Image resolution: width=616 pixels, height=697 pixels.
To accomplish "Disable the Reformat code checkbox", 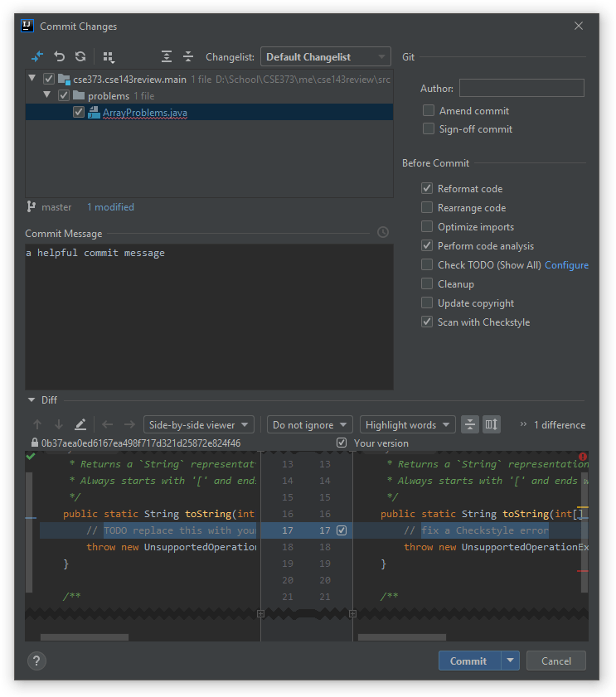I will pos(427,188).
